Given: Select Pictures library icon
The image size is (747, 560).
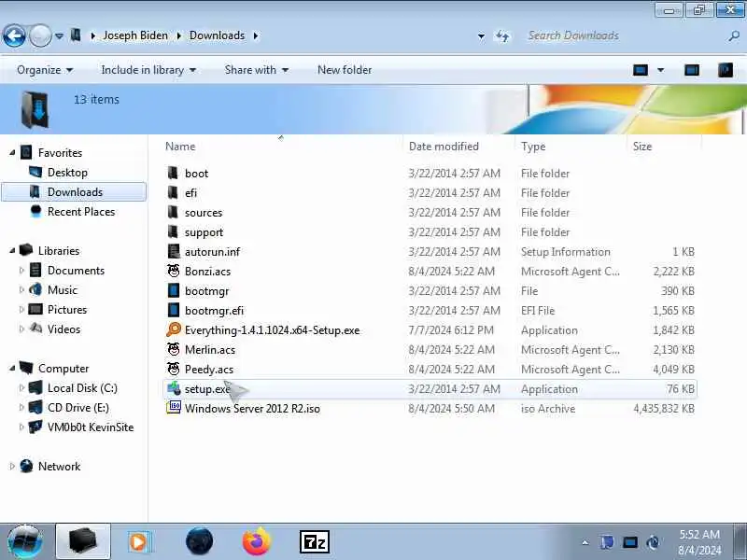Looking at the screenshot, I should tap(35, 309).
